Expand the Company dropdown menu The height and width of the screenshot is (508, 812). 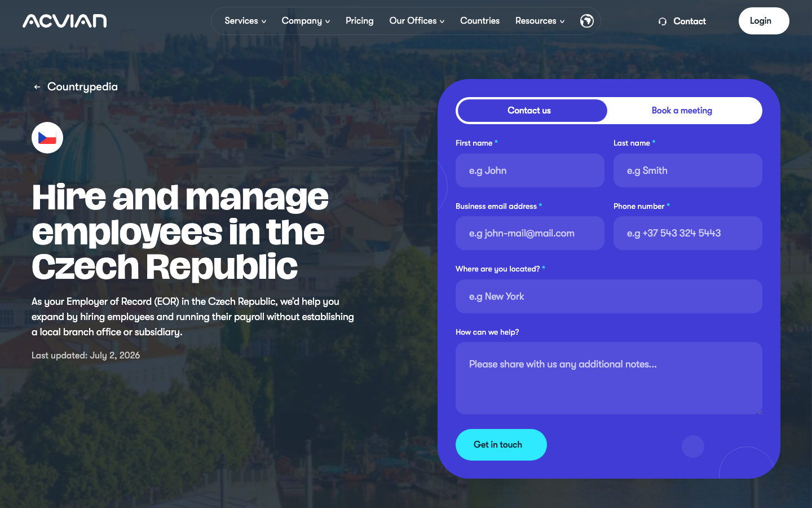(306, 21)
